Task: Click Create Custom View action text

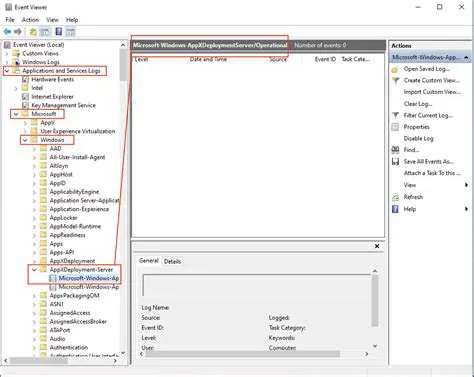Action: tap(432, 80)
